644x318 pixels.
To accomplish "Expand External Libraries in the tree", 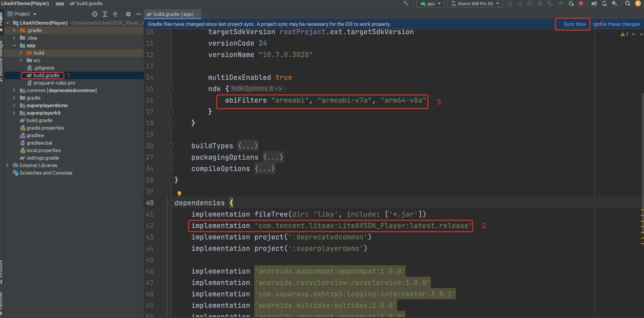I will (7, 165).
